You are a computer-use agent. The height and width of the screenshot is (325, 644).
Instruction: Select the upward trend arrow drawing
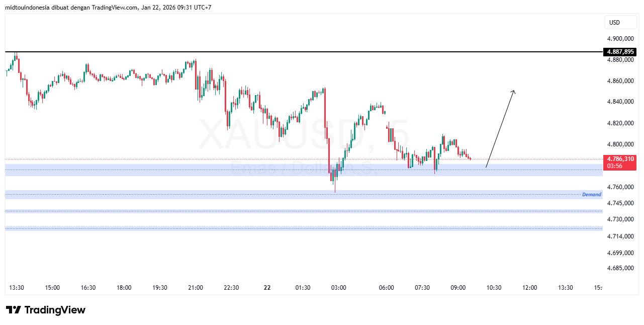click(500, 128)
